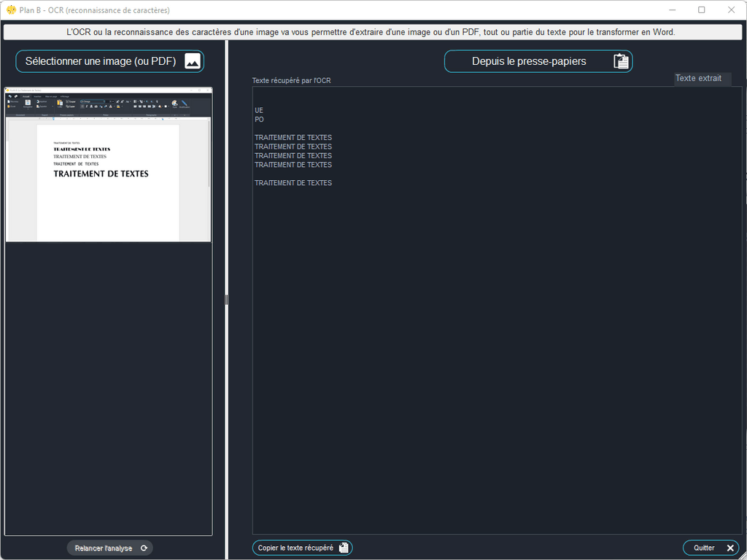
Task: Maximize the Plan B OCR window
Action: (701, 10)
